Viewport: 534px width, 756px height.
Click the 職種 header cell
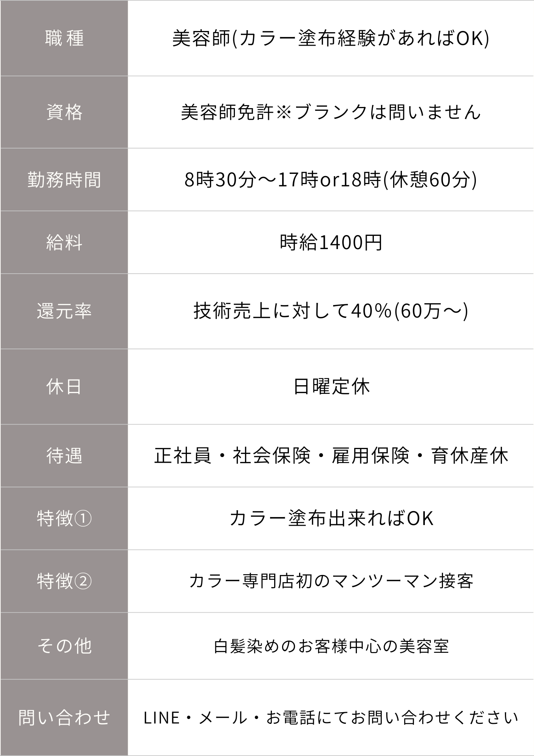point(64,38)
